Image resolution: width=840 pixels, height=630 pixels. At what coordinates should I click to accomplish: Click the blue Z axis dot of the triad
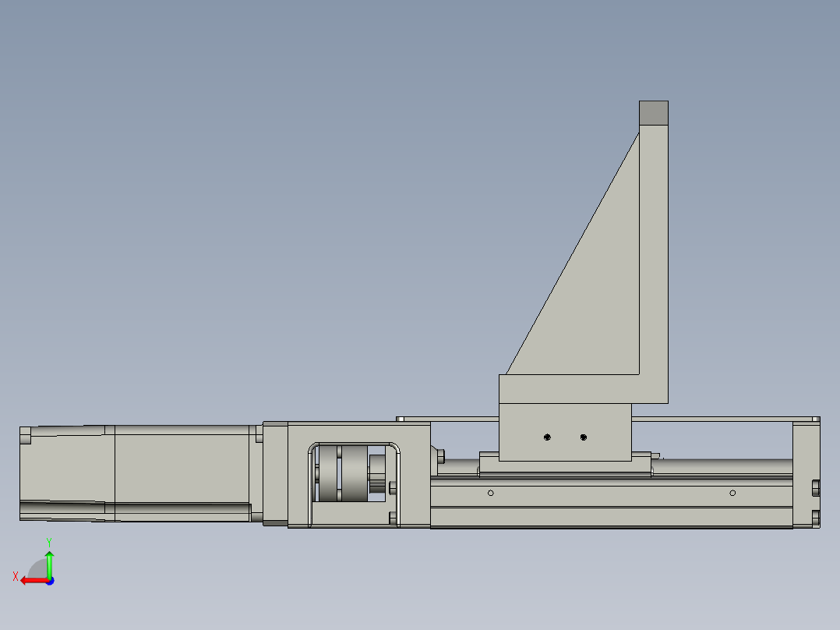pos(51,581)
